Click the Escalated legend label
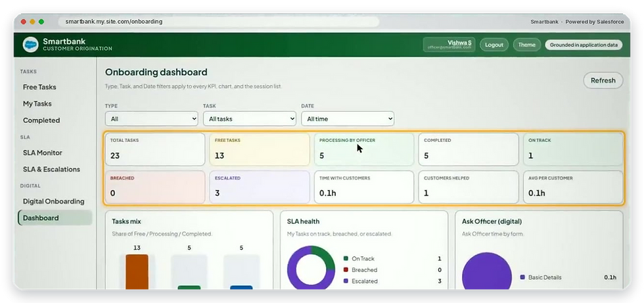Image resolution: width=644 pixels, height=303 pixels. (365, 281)
